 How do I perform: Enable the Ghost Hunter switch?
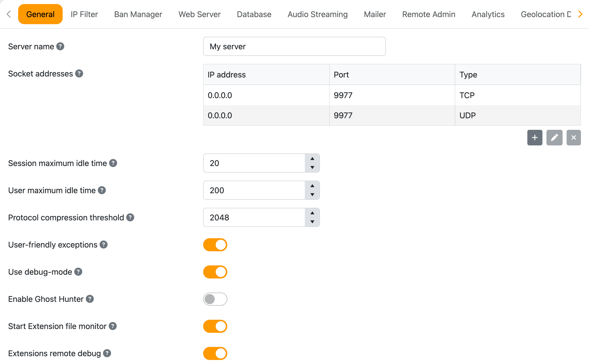pyautogui.click(x=215, y=299)
